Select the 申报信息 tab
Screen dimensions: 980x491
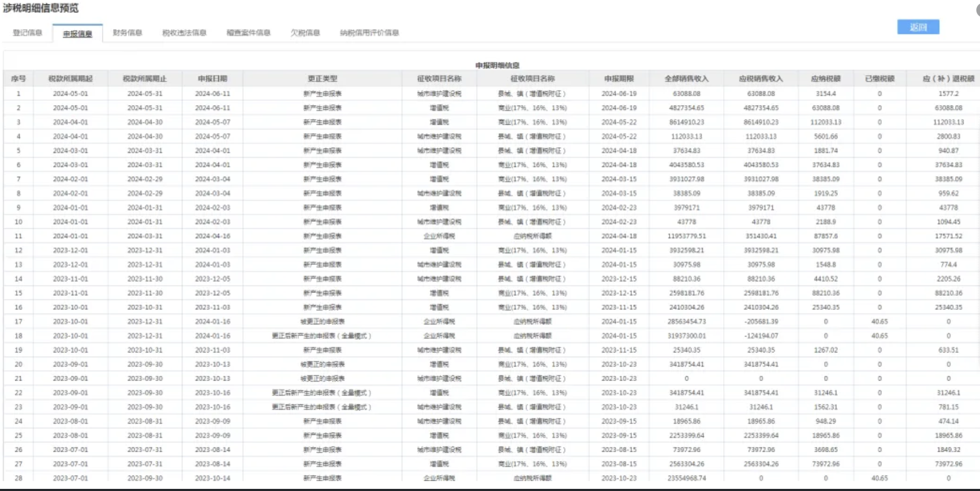(x=77, y=33)
